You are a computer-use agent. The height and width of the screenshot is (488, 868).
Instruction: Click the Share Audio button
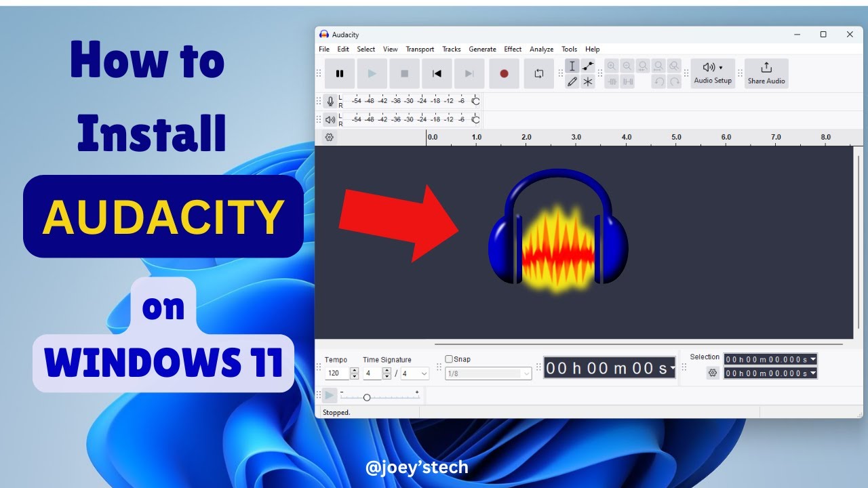pos(766,73)
